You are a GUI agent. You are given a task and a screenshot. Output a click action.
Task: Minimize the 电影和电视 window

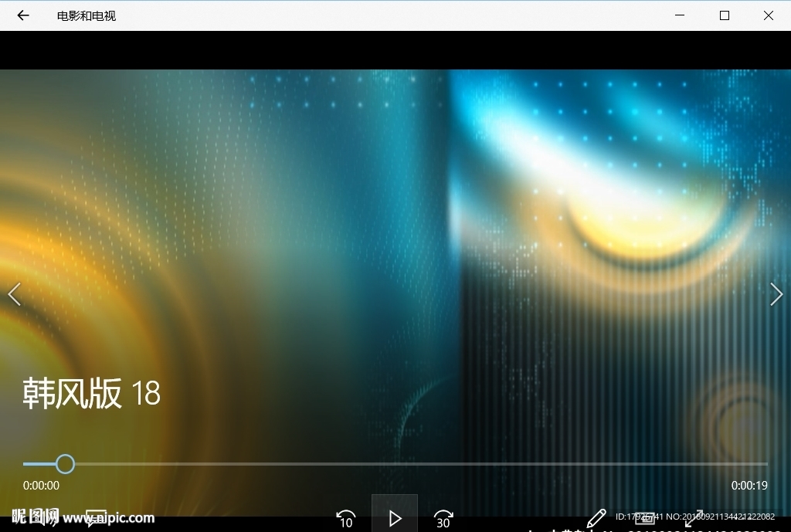[680, 15]
